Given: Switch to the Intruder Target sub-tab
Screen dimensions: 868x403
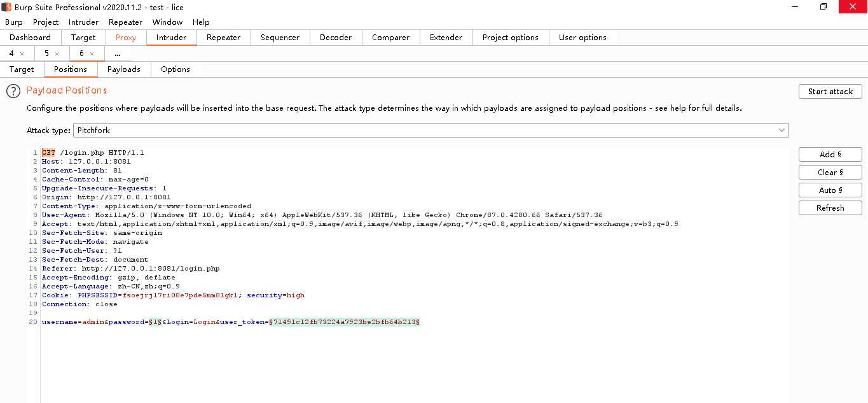Looking at the screenshot, I should pyautogui.click(x=22, y=69).
